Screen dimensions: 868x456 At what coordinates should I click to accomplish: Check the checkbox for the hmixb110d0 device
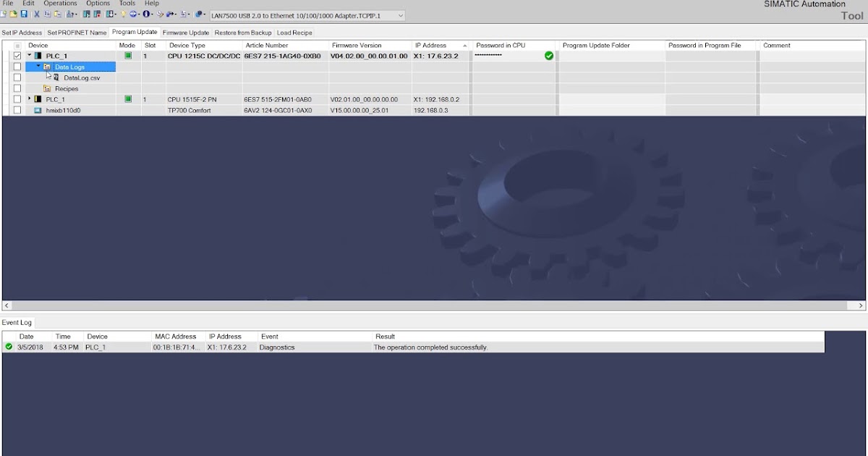tap(17, 110)
